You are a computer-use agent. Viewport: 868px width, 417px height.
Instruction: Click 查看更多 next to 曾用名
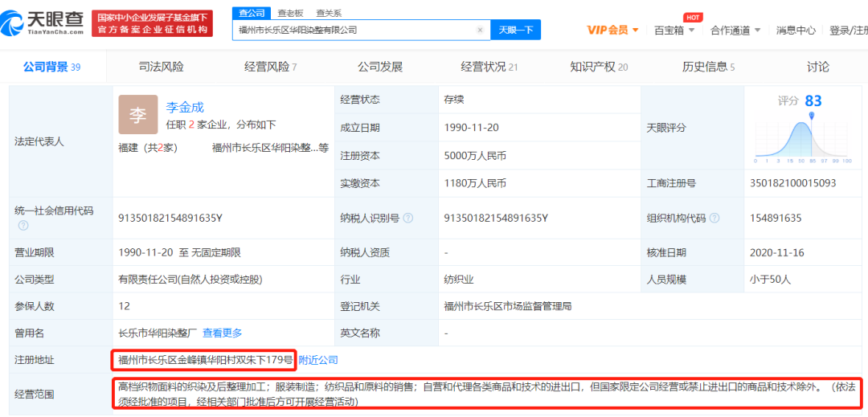coord(222,333)
